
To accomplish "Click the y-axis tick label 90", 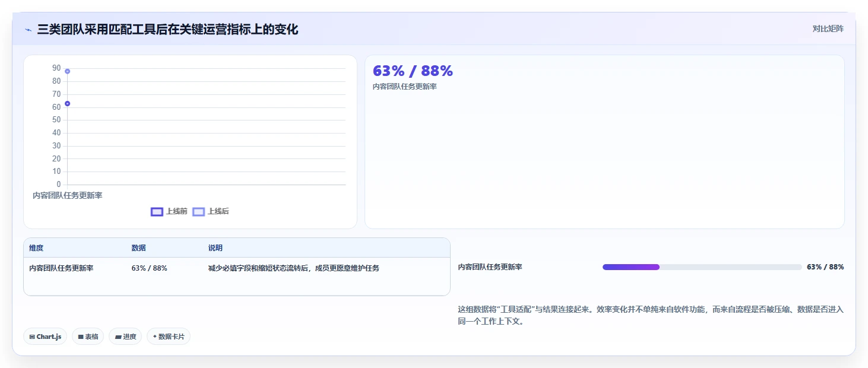I will pyautogui.click(x=56, y=68).
